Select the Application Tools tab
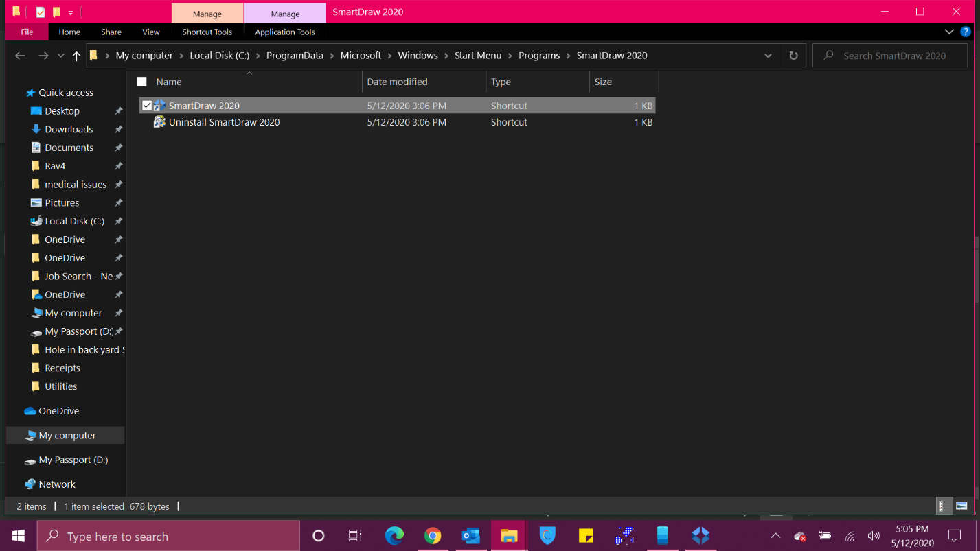 click(x=285, y=32)
